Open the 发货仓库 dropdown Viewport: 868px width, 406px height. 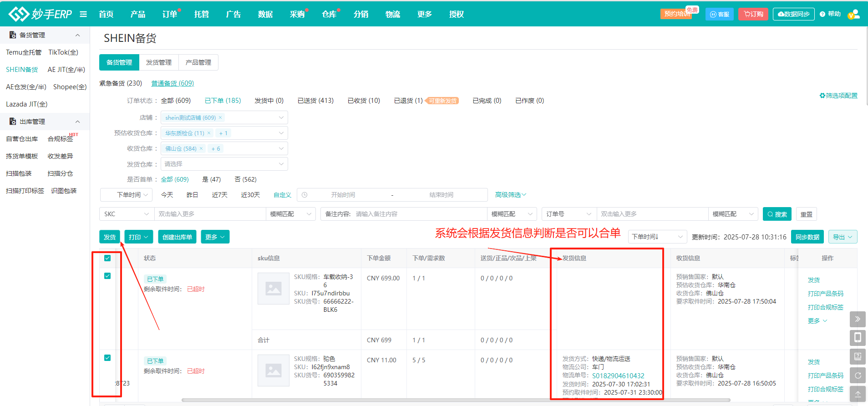(224, 164)
